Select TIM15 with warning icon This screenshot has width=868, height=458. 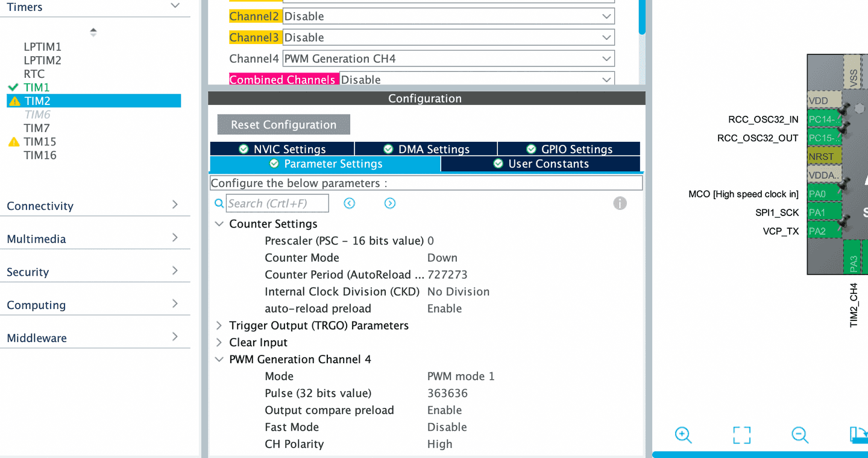[x=40, y=142]
